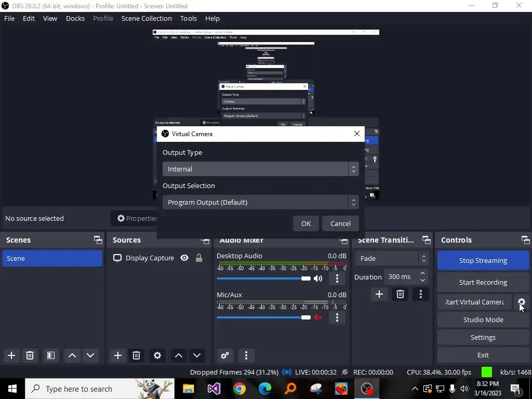The height and width of the screenshot is (399, 532).
Task: Open Visual Studio from taskbar
Action: [x=214, y=389]
